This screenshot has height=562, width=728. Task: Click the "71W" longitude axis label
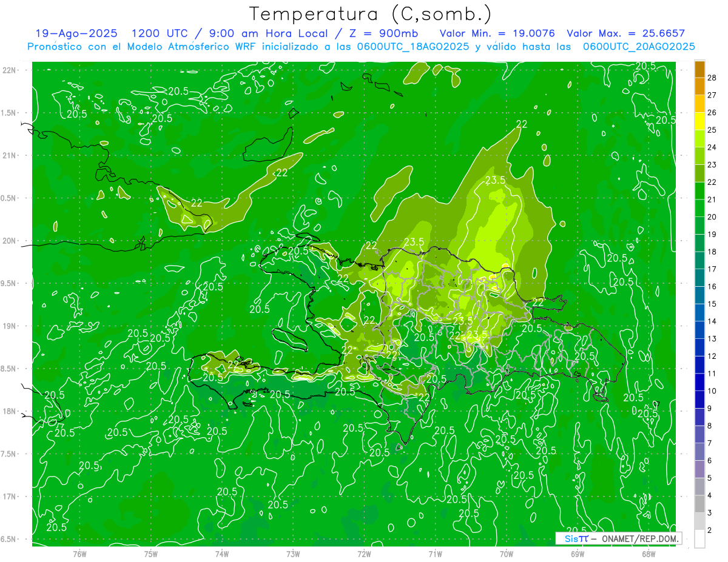(435, 554)
